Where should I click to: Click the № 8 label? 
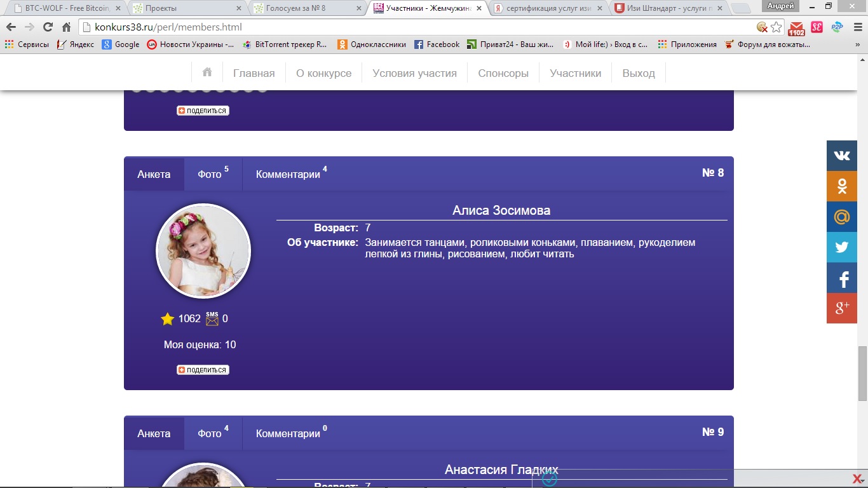[x=713, y=173]
